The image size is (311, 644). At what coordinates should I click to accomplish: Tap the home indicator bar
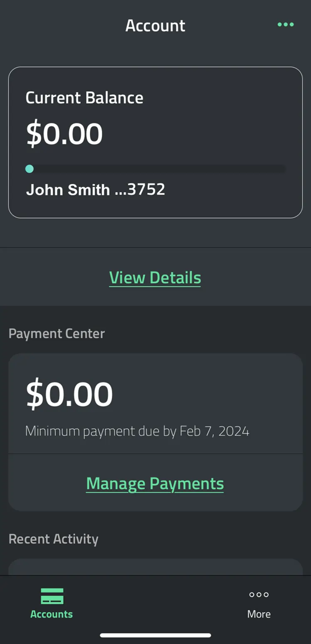click(x=155, y=635)
